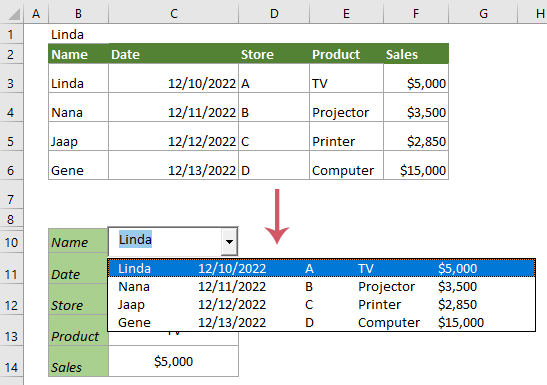The width and height of the screenshot is (547, 385).
Task: Select column F header
Action: coord(416,14)
